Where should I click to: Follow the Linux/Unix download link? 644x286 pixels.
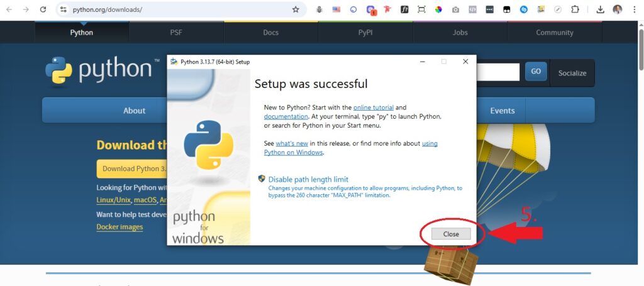[114, 201]
